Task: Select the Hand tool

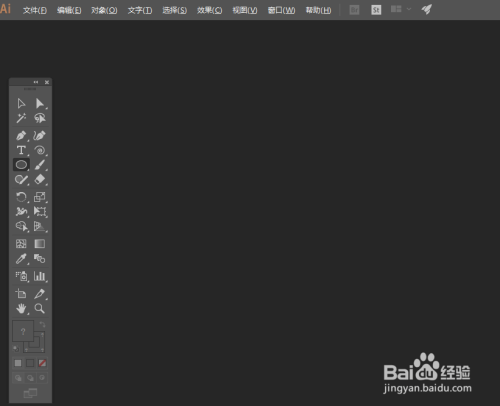Action: (x=21, y=309)
